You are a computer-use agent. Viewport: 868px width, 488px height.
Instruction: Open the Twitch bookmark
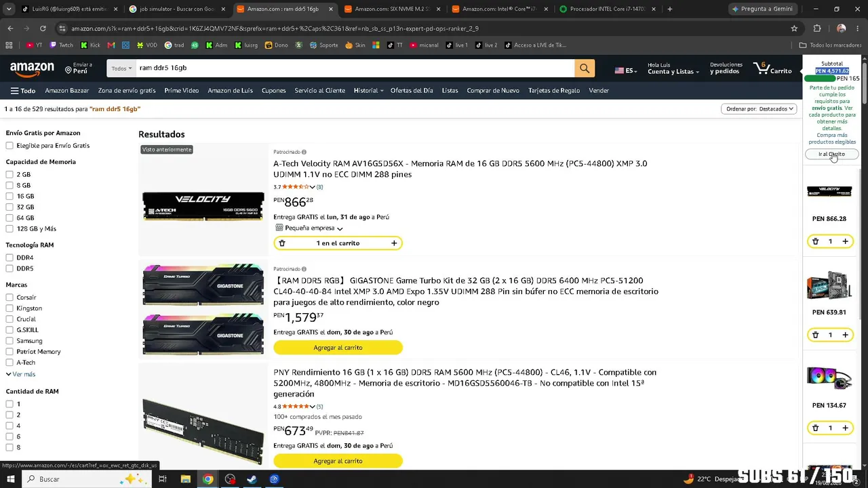62,45
